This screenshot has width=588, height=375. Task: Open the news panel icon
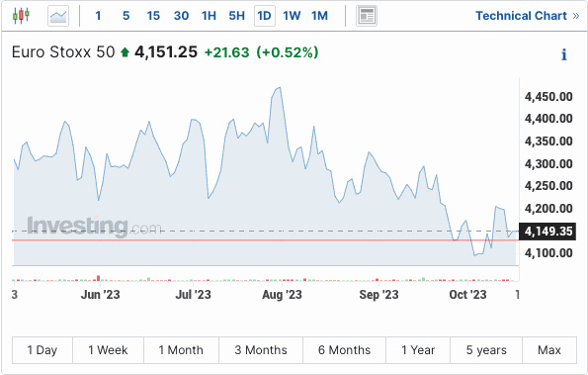coord(367,16)
